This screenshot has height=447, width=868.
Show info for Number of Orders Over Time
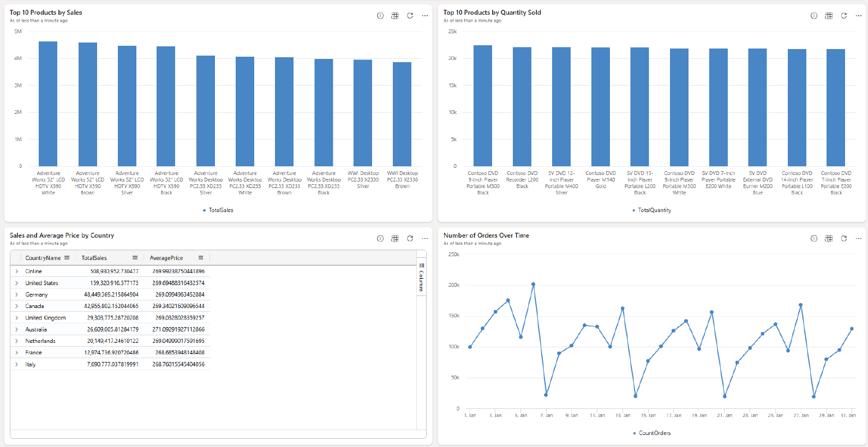814,239
